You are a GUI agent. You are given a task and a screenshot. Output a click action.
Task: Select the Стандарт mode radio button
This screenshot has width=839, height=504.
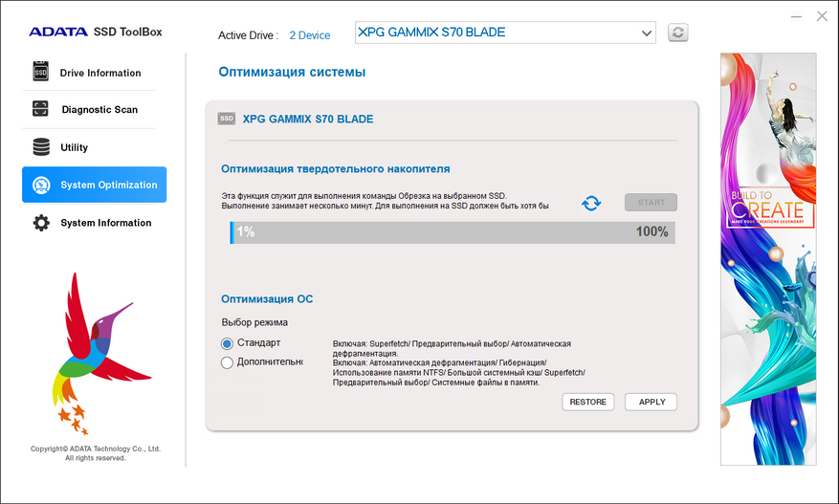point(227,343)
